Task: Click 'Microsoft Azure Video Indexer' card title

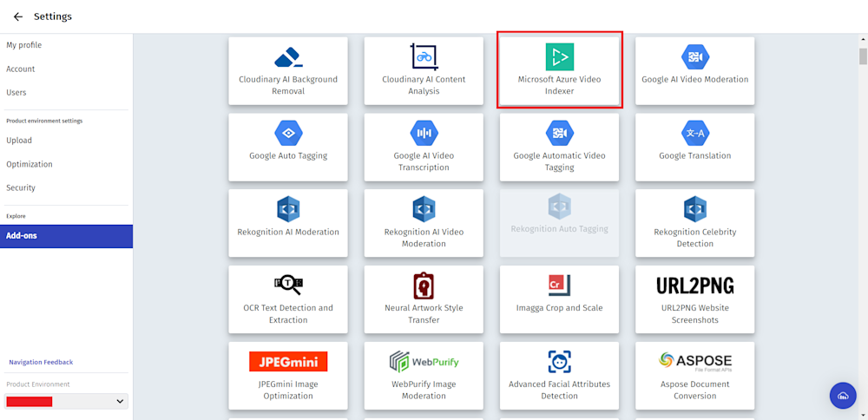Action: click(x=559, y=85)
